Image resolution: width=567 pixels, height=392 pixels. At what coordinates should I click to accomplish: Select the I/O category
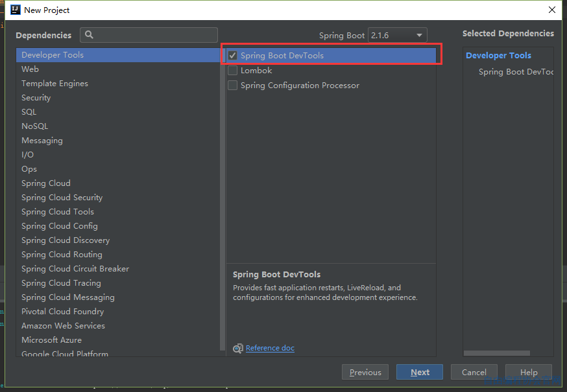point(118,155)
